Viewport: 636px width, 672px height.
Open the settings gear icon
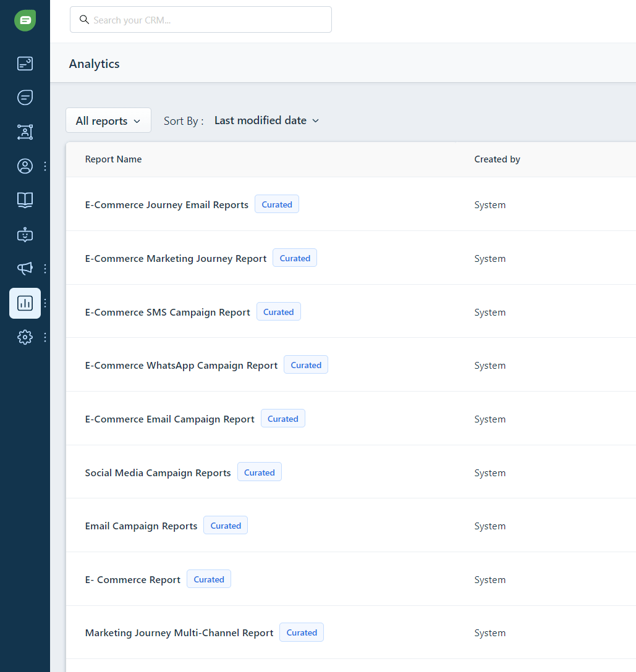25,337
